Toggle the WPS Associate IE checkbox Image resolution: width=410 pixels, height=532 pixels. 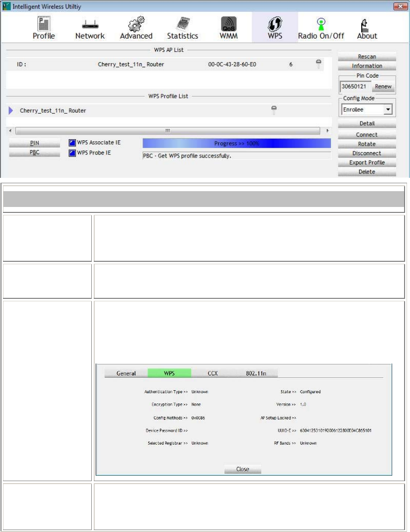click(x=72, y=142)
